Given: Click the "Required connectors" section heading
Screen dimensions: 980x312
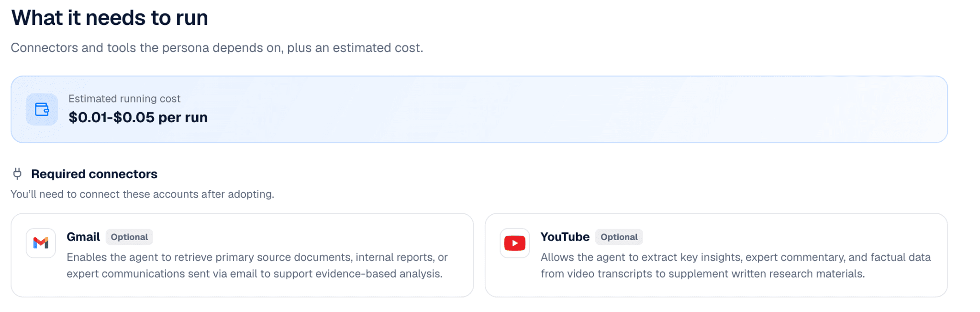Looking at the screenshot, I should coord(94,174).
